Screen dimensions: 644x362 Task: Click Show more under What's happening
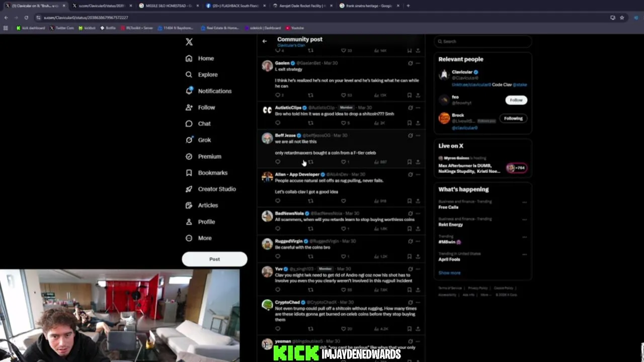[x=449, y=273]
